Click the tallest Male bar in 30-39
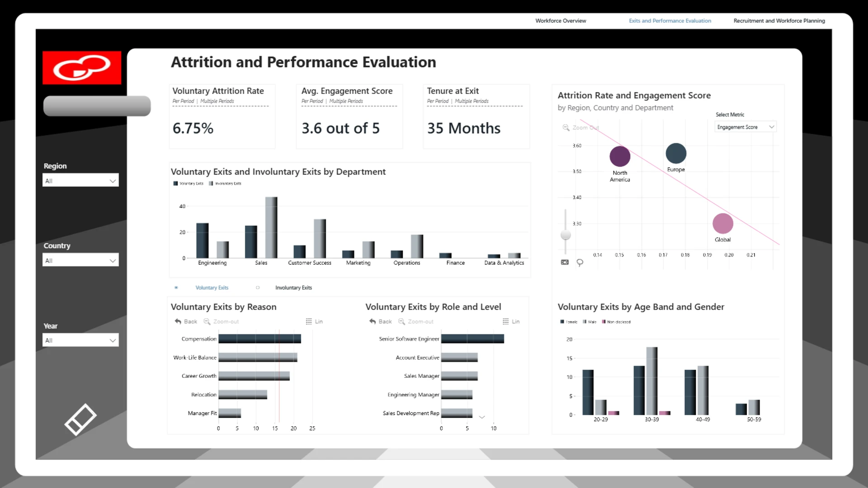The image size is (868, 488). pos(652,381)
